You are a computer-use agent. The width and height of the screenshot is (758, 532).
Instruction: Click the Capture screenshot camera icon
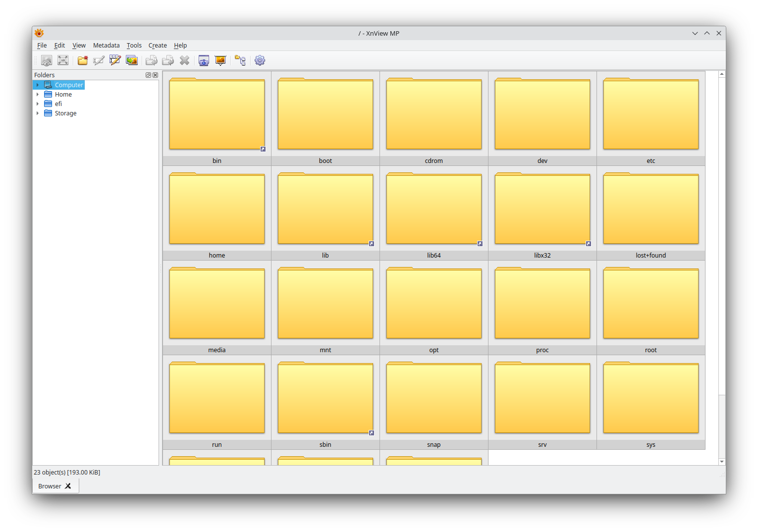coord(204,60)
